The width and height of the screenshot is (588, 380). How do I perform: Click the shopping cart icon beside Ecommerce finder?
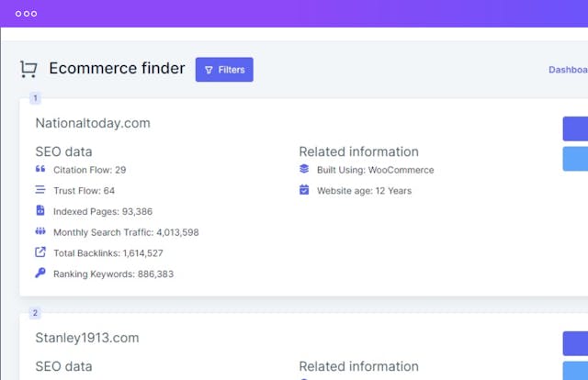28,69
